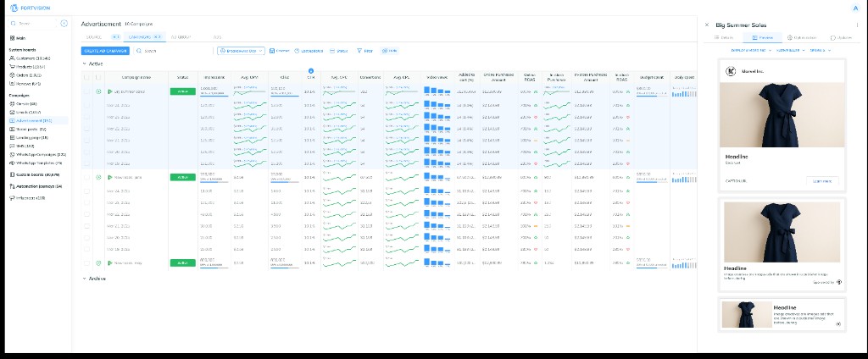Focus the campaign search field
868x359 pixels.
click(x=171, y=50)
